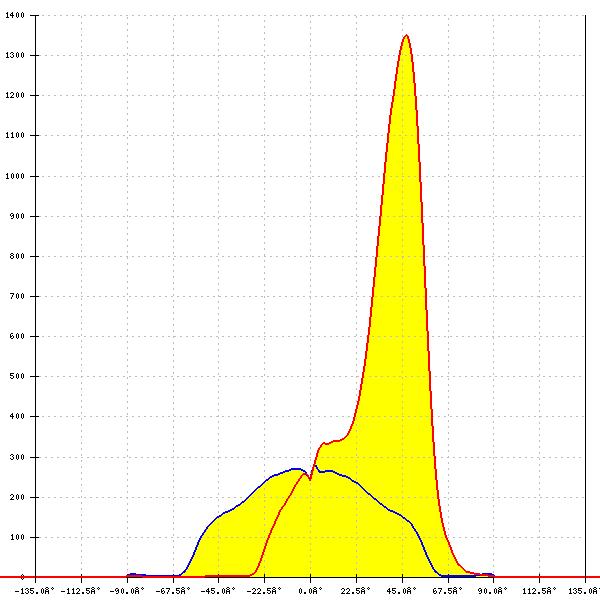This screenshot has height=600, width=600.
Task: Click the -90.0 degree x-axis label
Action: (x=127, y=591)
